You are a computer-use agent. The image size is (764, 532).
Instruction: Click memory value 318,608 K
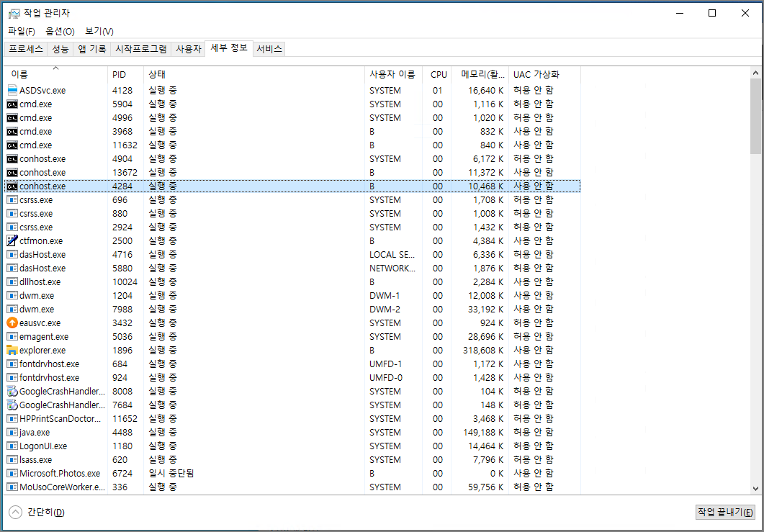click(483, 351)
